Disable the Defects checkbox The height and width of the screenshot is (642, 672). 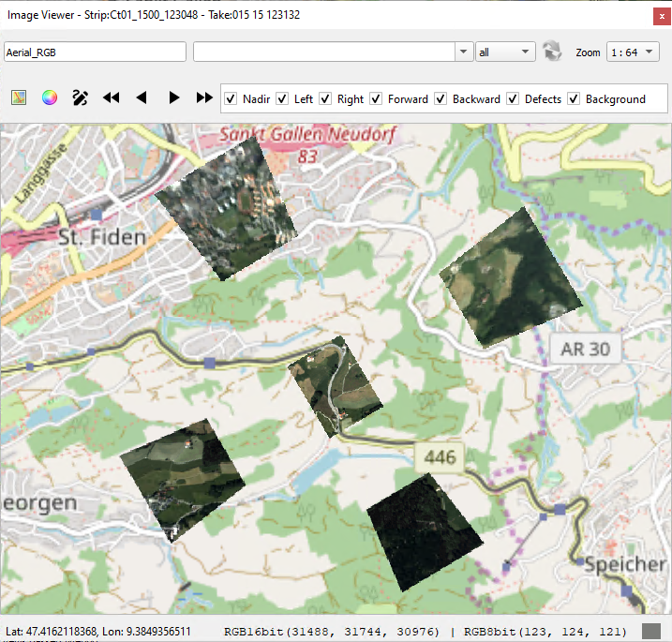(x=513, y=98)
